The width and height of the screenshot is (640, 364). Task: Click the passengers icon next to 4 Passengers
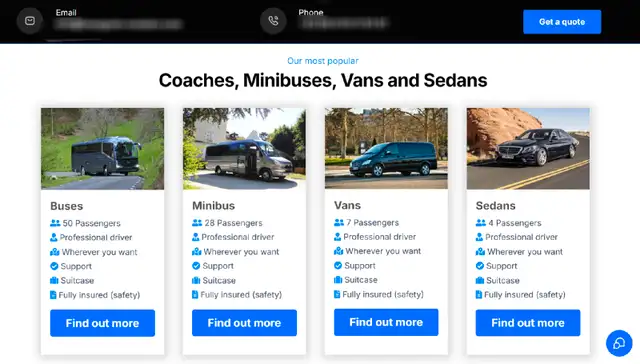click(x=481, y=223)
